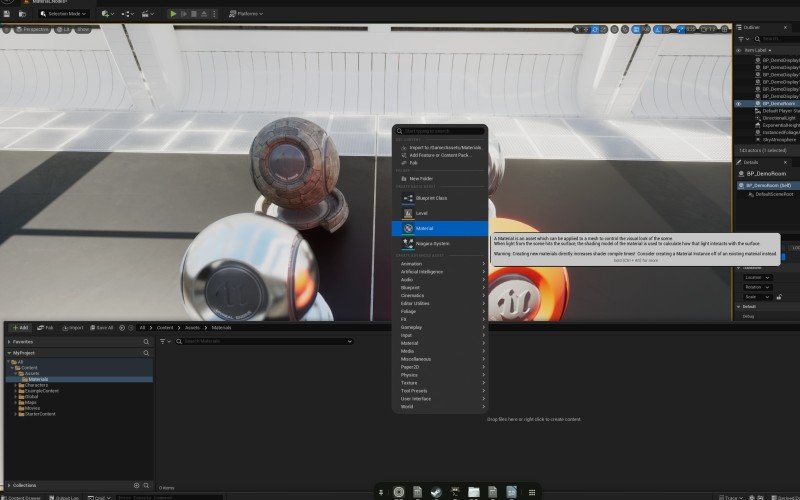This screenshot has width=800, height=500.
Task: Select BP_DemoRoom (Self) in Details panel
Action: point(768,186)
